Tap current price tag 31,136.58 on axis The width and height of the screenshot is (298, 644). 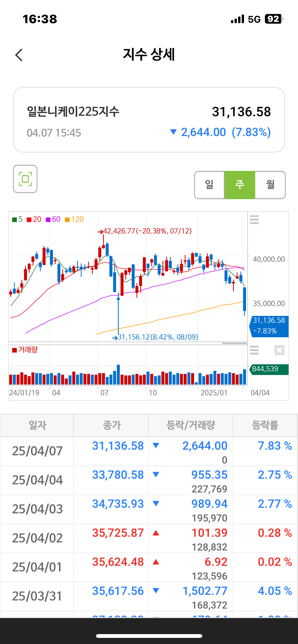(x=269, y=326)
